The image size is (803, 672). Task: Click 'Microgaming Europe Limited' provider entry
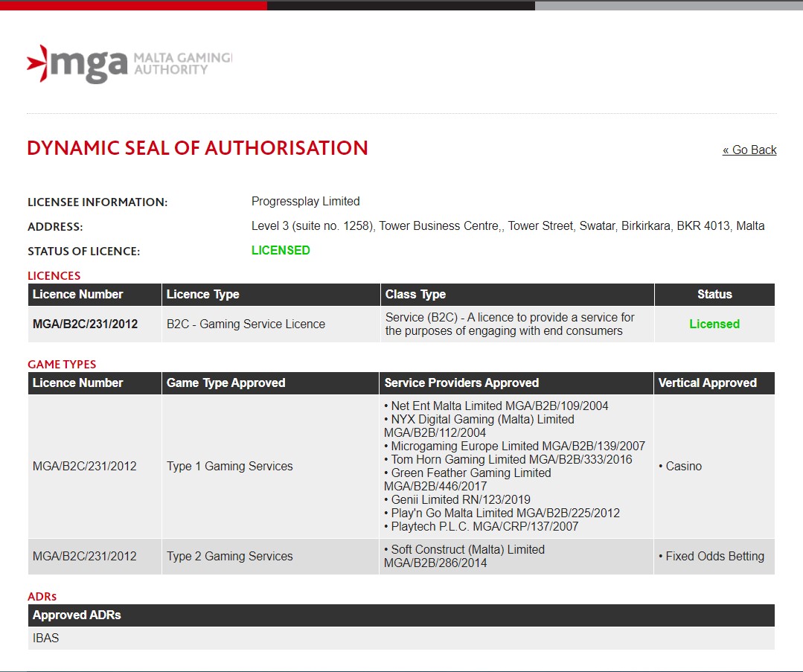[x=515, y=446]
